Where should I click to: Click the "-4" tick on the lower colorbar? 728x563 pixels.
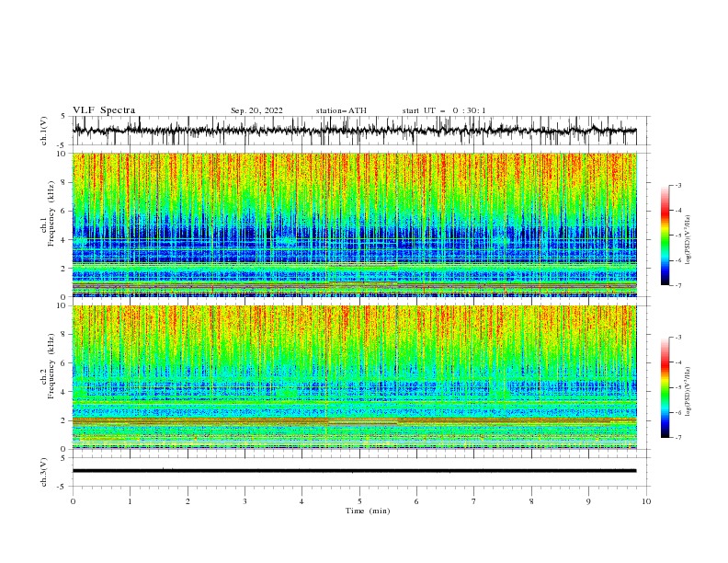pyautogui.click(x=678, y=362)
